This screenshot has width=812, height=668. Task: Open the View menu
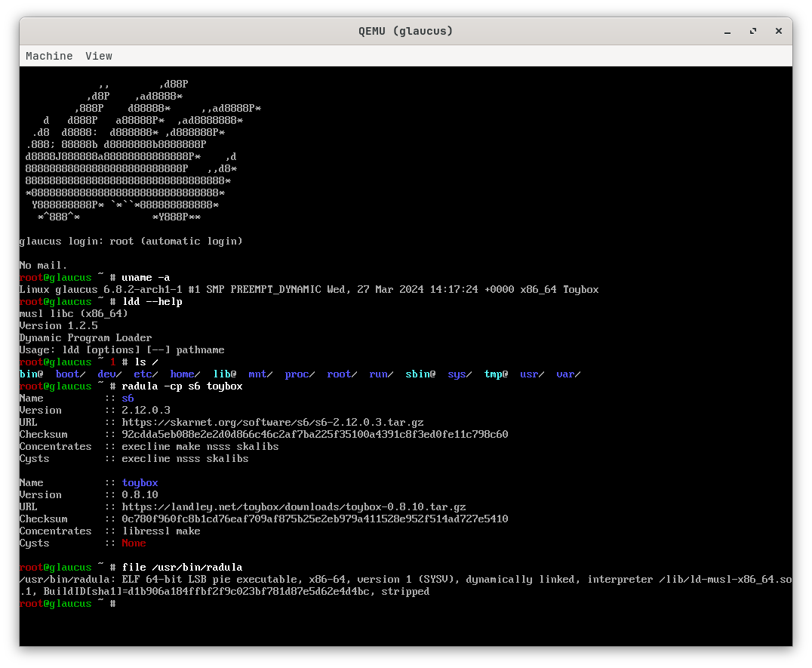click(98, 56)
